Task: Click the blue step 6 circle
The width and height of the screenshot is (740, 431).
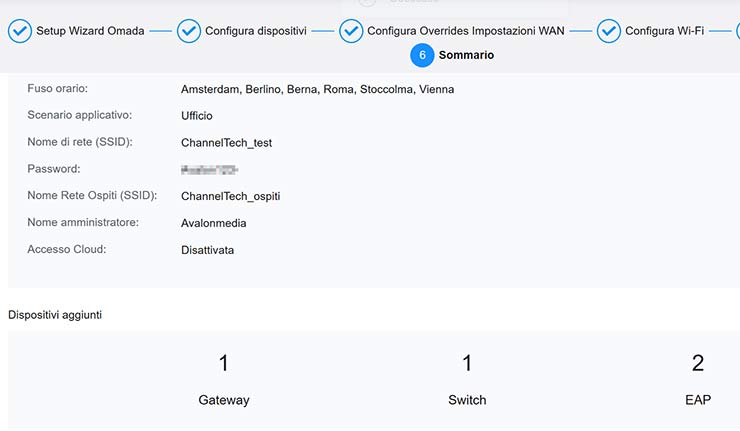Action: [422, 55]
